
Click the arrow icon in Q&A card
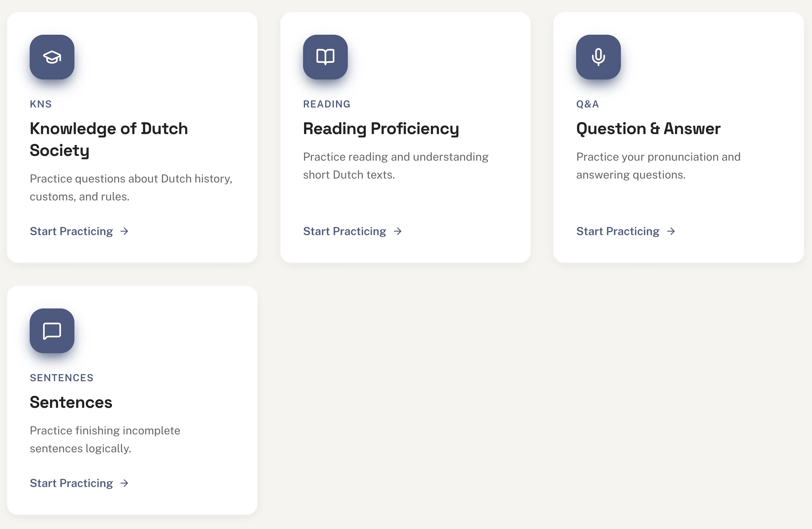pyautogui.click(x=671, y=231)
